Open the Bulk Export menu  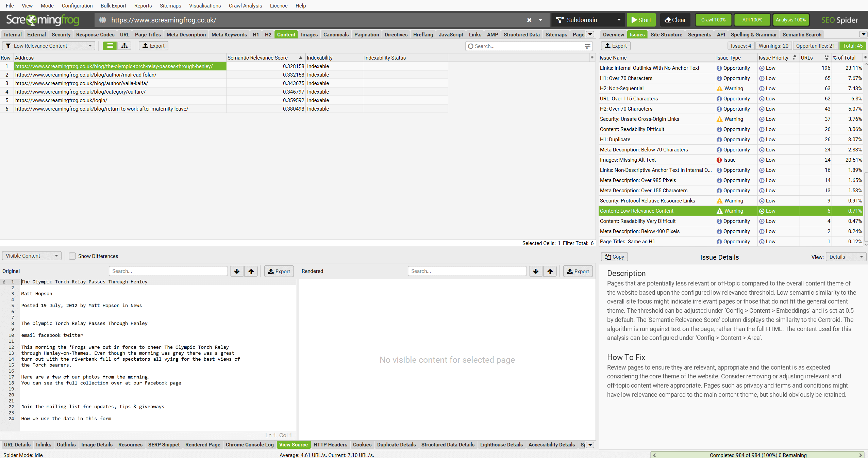tap(113, 5)
